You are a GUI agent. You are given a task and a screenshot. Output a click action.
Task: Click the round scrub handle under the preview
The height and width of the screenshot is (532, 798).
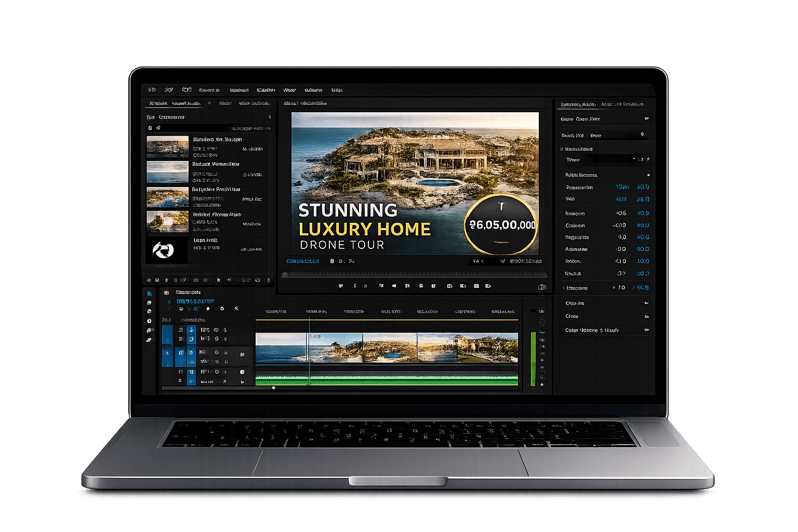click(284, 275)
